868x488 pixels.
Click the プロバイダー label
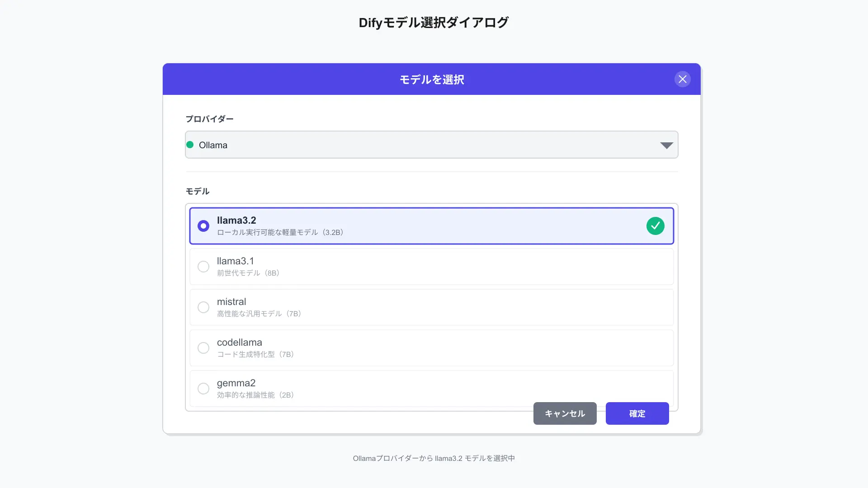(209, 119)
